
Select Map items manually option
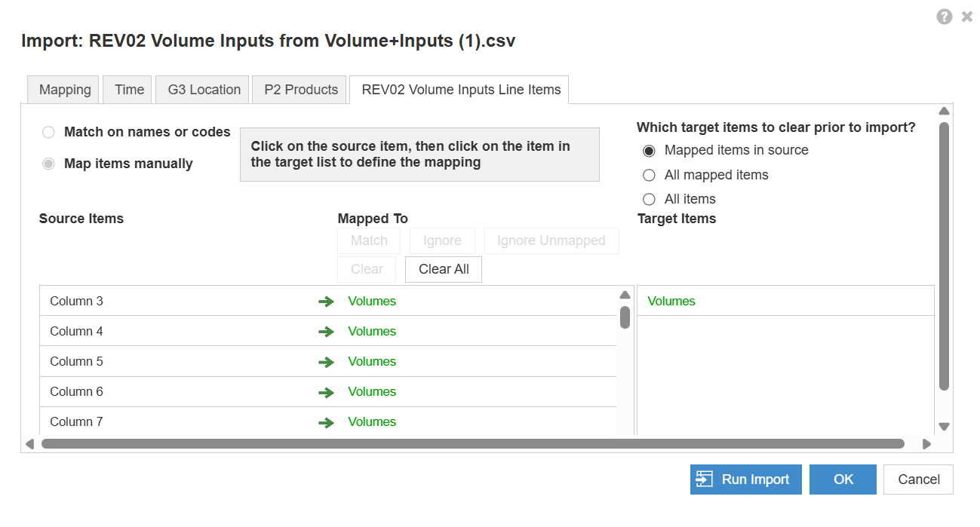48,164
